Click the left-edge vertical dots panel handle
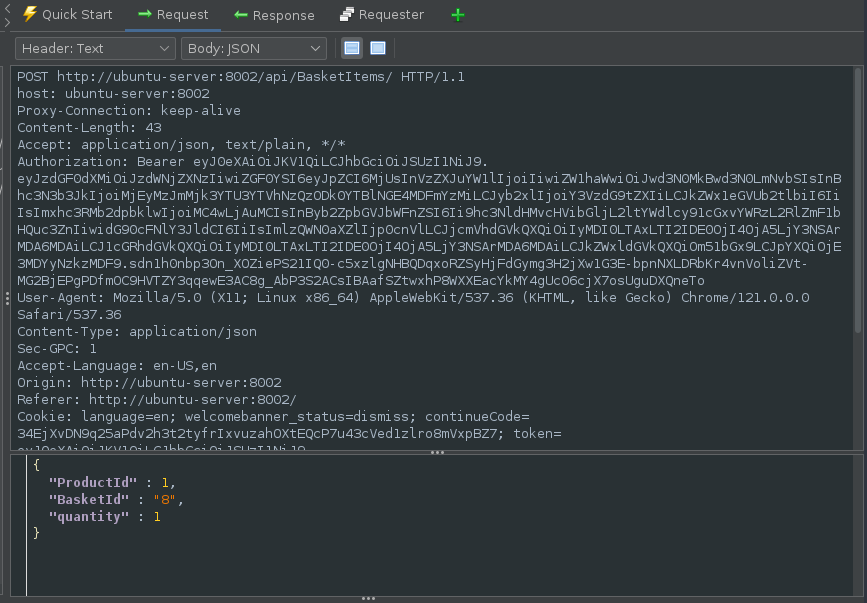The image size is (867, 603). click(x=7, y=298)
